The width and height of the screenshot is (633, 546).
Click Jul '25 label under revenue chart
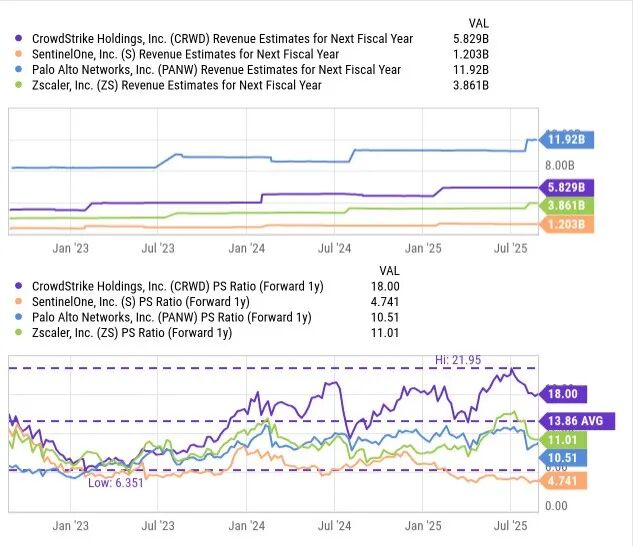tap(511, 248)
